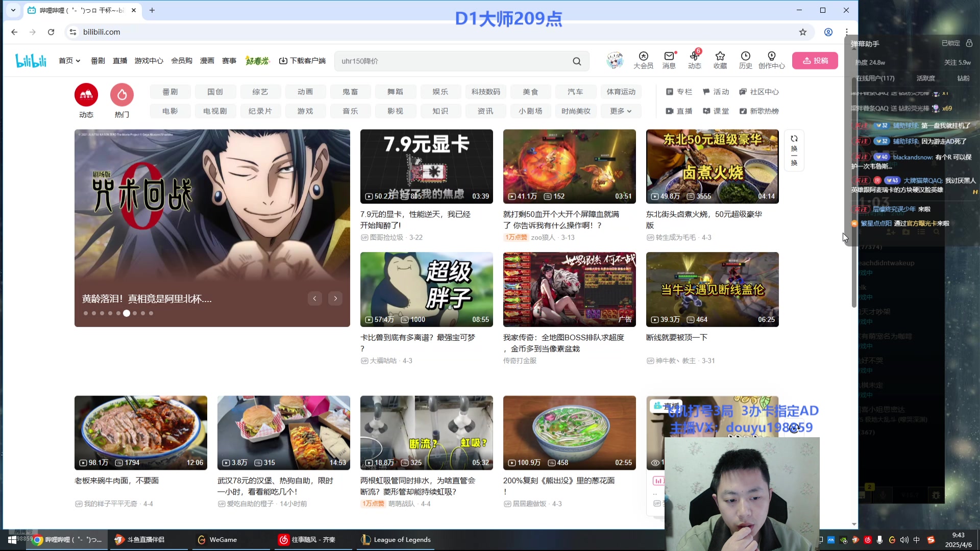Open the 大会员 icon

pos(643,60)
